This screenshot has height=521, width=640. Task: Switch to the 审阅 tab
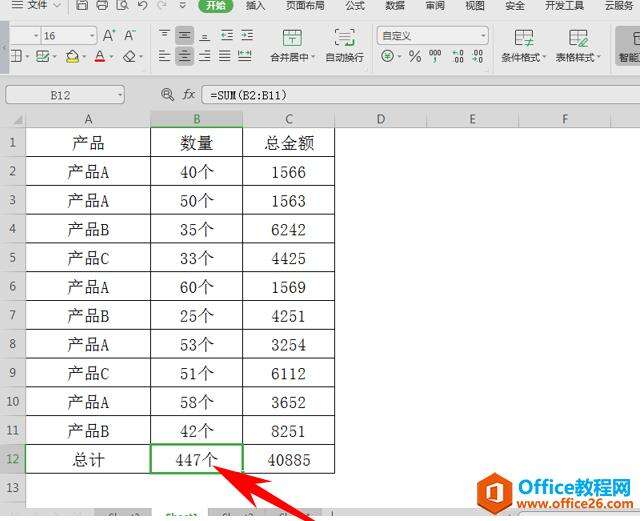[435, 5]
